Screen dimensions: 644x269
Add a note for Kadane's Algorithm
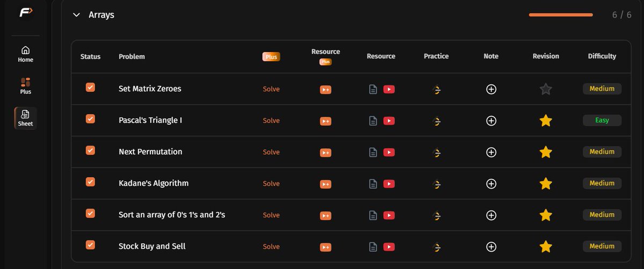491,184
